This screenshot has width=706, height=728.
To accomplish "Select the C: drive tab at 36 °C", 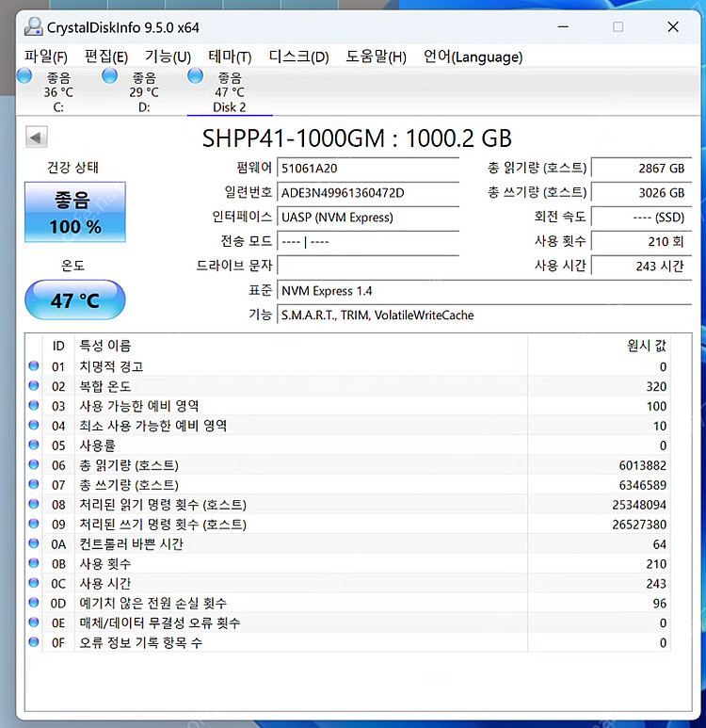I will [x=58, y=92].
